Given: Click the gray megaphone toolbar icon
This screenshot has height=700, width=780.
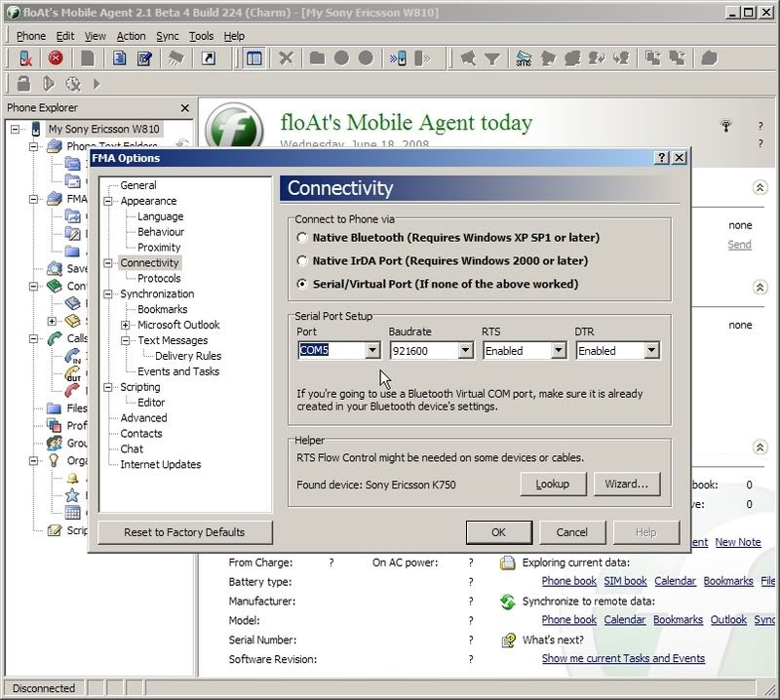Looking at the screenshot, I should click(x=468, y=58).
